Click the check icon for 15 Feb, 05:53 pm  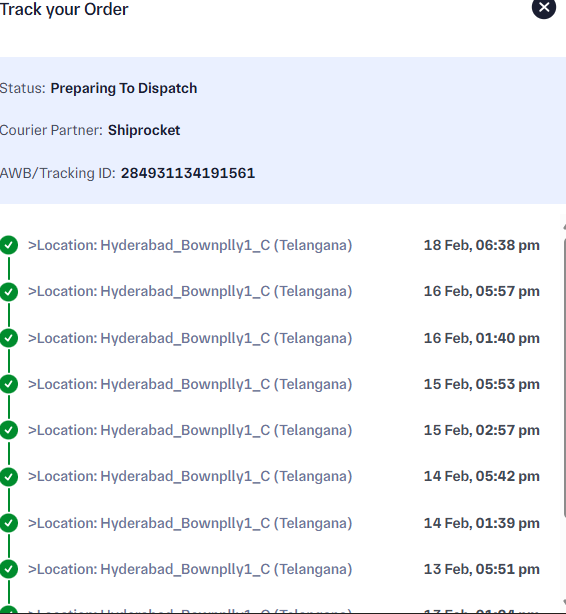coord(9,384)
